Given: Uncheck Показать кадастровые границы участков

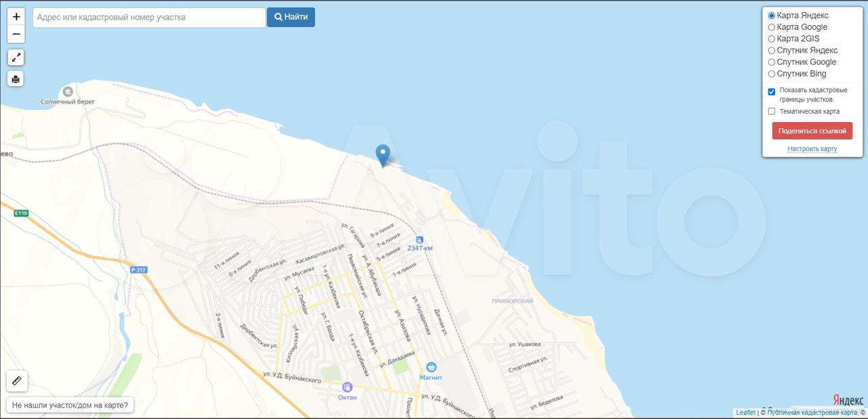Looking at the screenshot, I should (x=772, y=92).
